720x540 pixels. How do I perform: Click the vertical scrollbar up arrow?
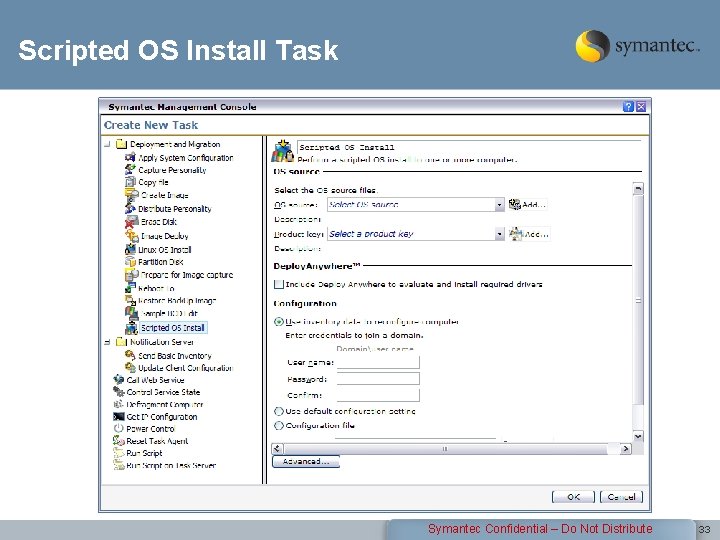click(638, 188)
